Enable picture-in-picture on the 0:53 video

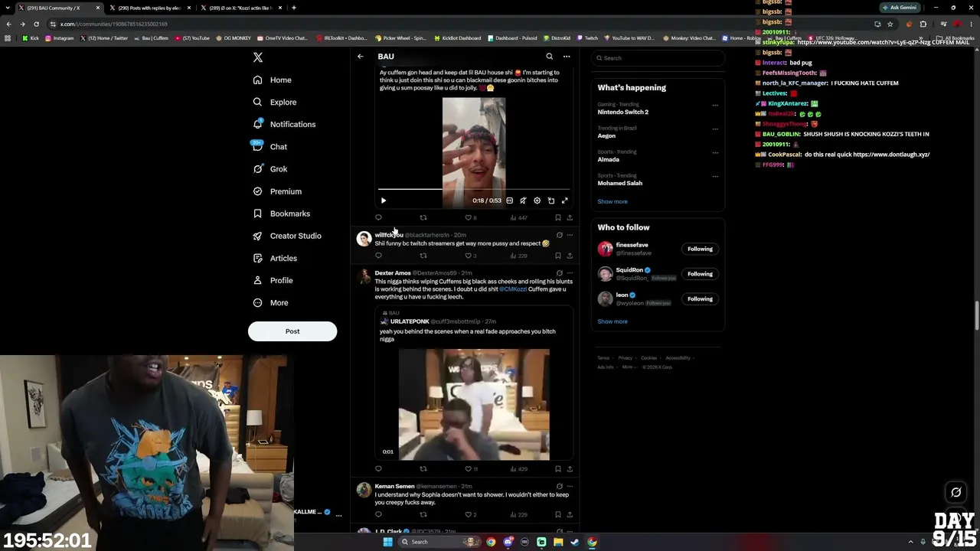click(x=550, y=201)
